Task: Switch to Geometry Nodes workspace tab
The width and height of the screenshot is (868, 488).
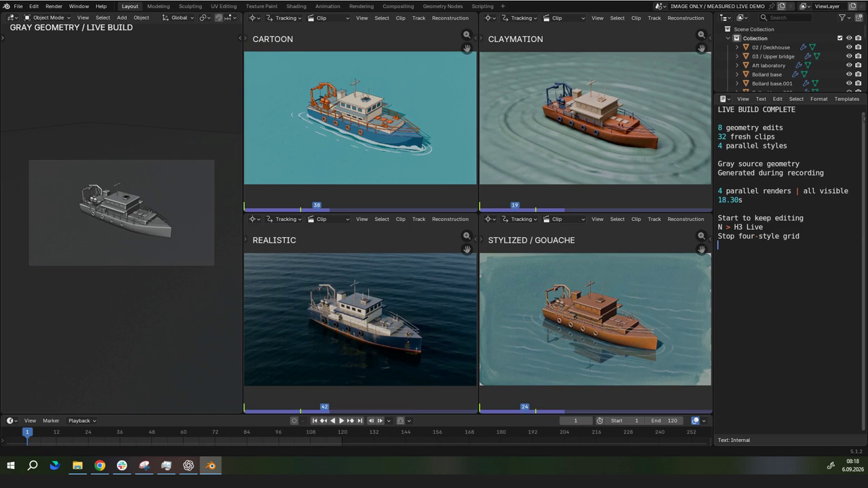Action: coord(443,6)
